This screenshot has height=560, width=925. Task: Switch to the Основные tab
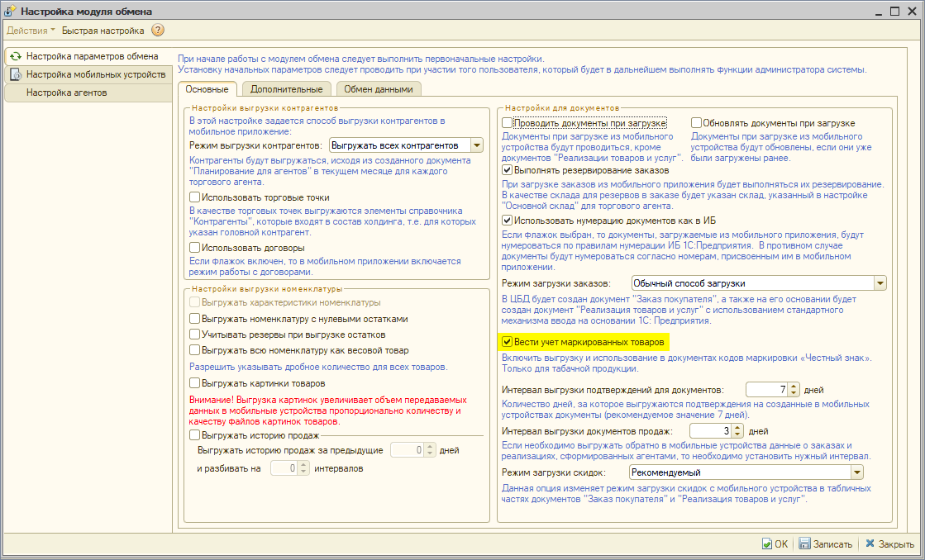click(207, 89)
